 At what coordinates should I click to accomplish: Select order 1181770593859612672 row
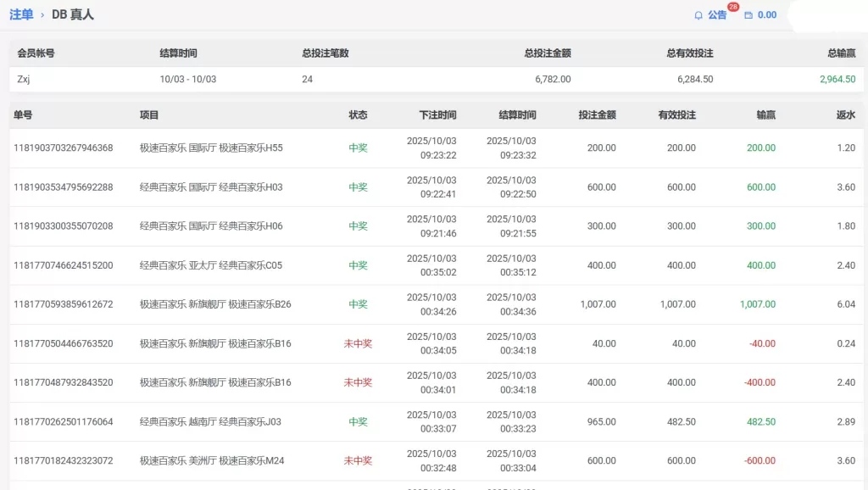64,304
